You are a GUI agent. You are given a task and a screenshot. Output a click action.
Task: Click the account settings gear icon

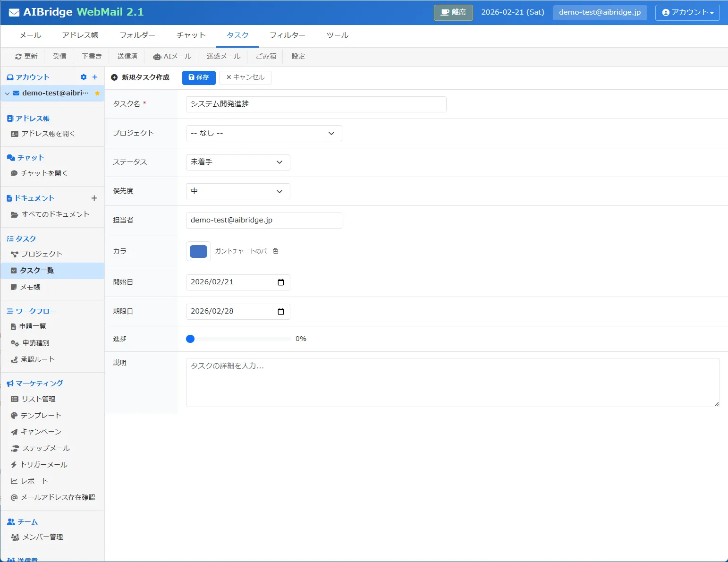[x=84, y=77]
